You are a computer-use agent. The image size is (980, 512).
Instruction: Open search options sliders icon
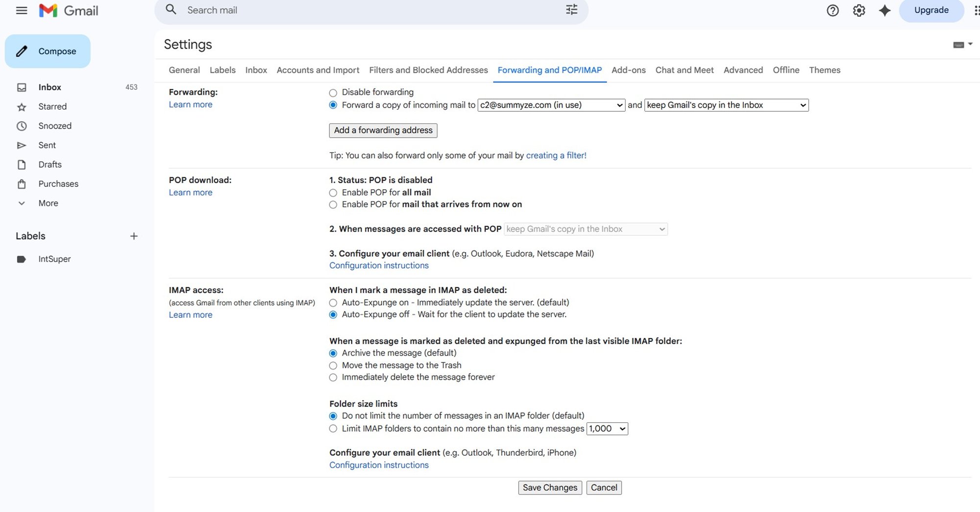point(571,9)
